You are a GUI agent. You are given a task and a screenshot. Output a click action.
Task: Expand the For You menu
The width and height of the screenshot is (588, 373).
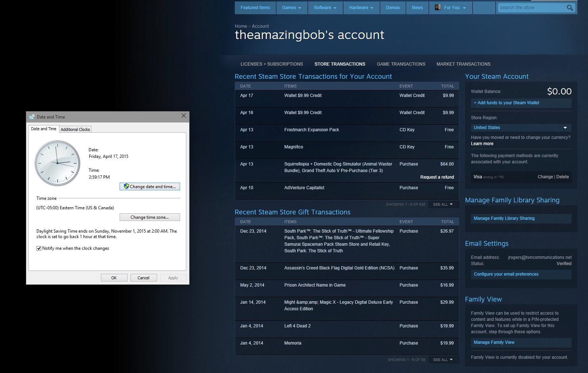(x=451, y=8)
